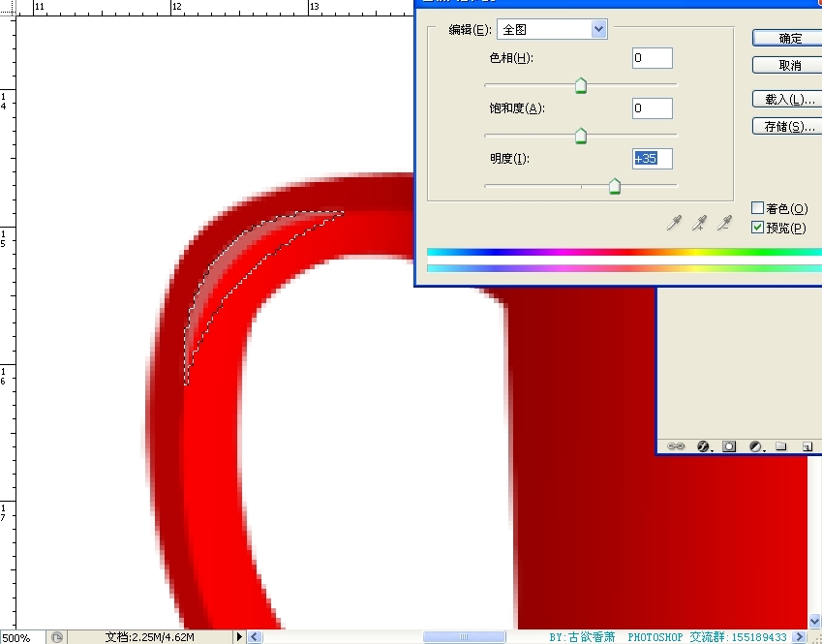Click the 明度 lightness slider handle
This screenshot has height=644, width=822.
(x=614, y=187)
